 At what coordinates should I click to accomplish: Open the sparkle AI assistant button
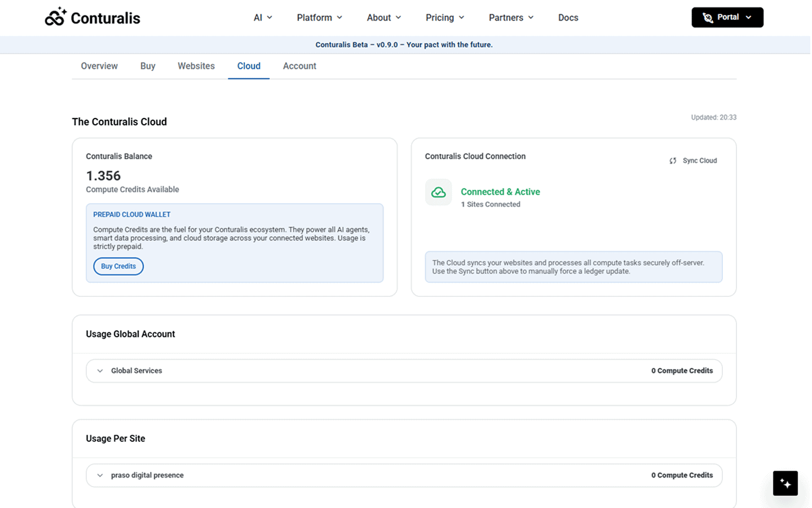[x=785, y=484]
